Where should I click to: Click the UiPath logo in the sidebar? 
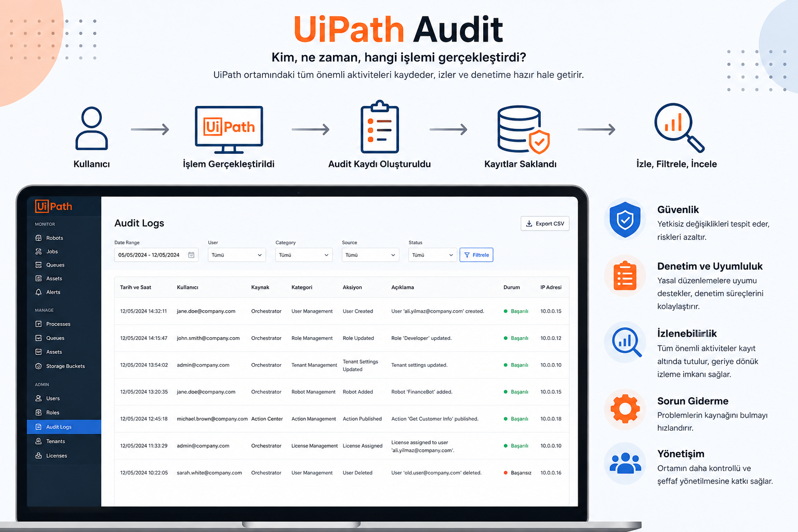tap(54, 206)
